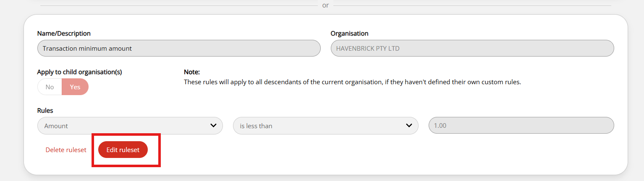Choose Yes on the child organisation toggle

tap(75, 87)
